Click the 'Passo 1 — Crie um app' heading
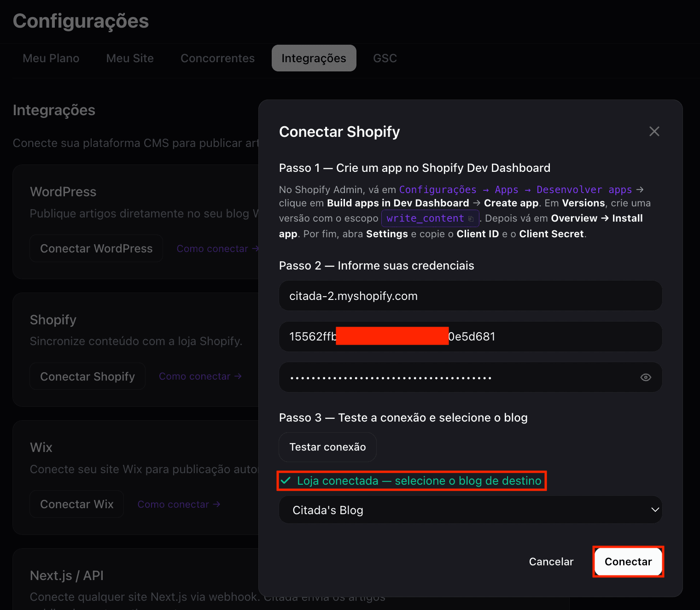The image size is (700, 610). click(414, 168)
